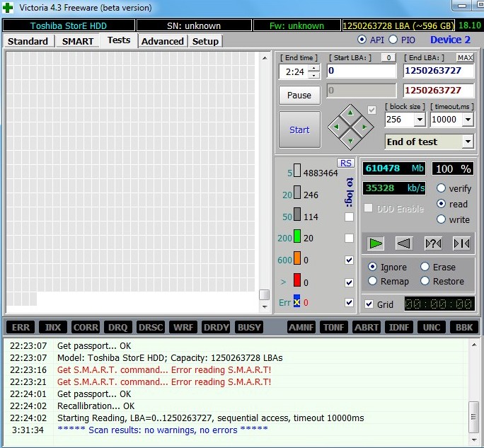Screen dimensions: 484x448
Task: Select the PIO access mode
Action: [395, 40]
